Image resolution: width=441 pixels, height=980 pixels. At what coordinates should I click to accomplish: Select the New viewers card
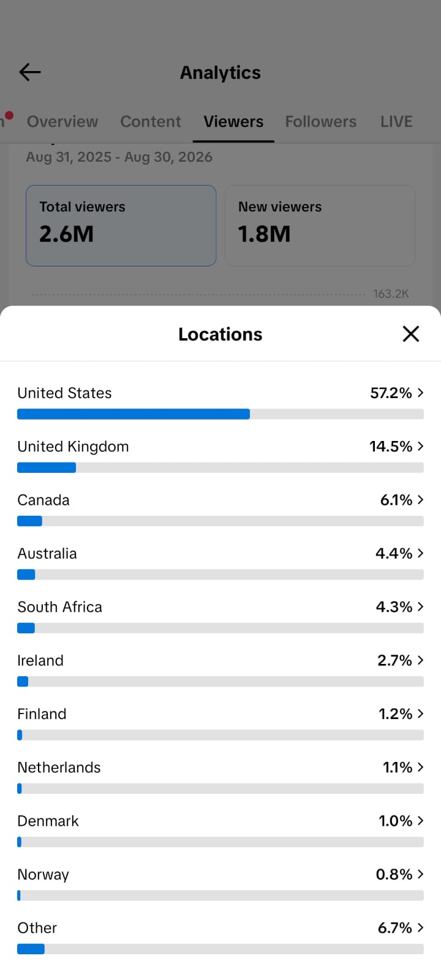coord(320,225)
